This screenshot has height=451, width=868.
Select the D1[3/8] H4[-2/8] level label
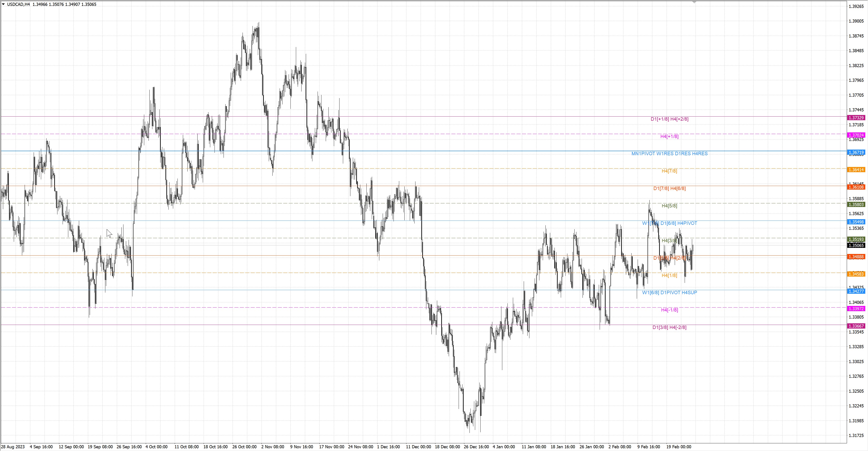[669, 327]
